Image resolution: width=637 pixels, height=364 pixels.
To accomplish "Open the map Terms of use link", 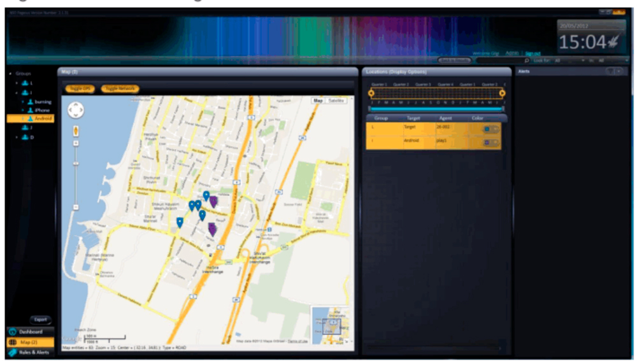I will 297,341.
